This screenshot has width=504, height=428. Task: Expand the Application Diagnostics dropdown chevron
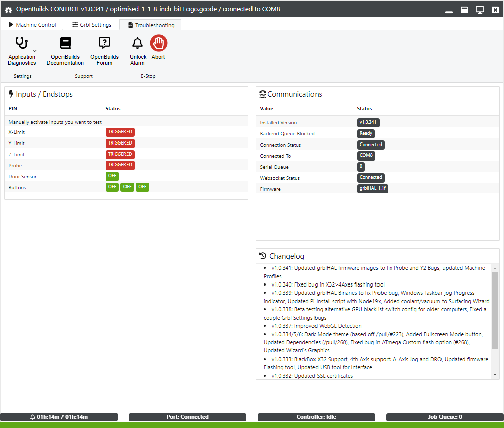click(35, 52)
